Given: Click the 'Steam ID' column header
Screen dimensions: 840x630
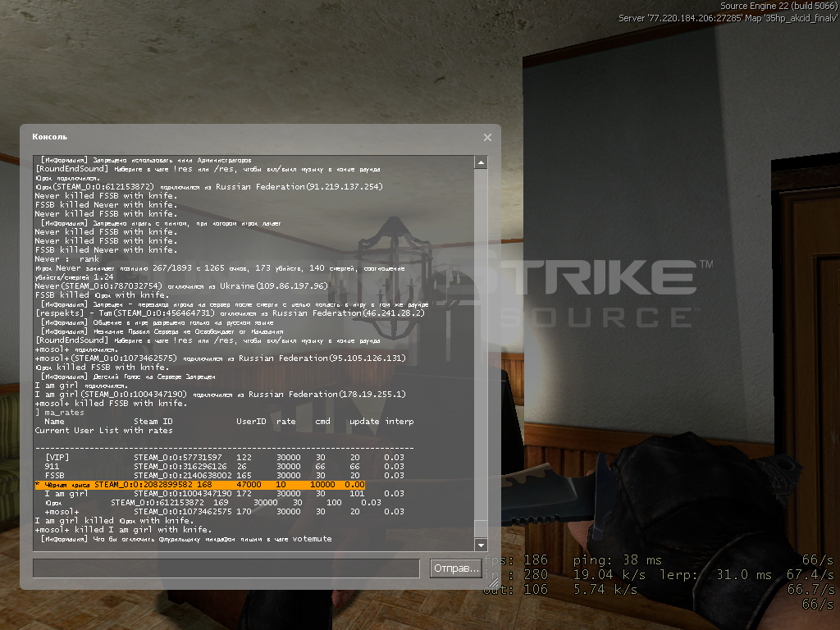Looking at the screenshot, I should tap(153, 422).
